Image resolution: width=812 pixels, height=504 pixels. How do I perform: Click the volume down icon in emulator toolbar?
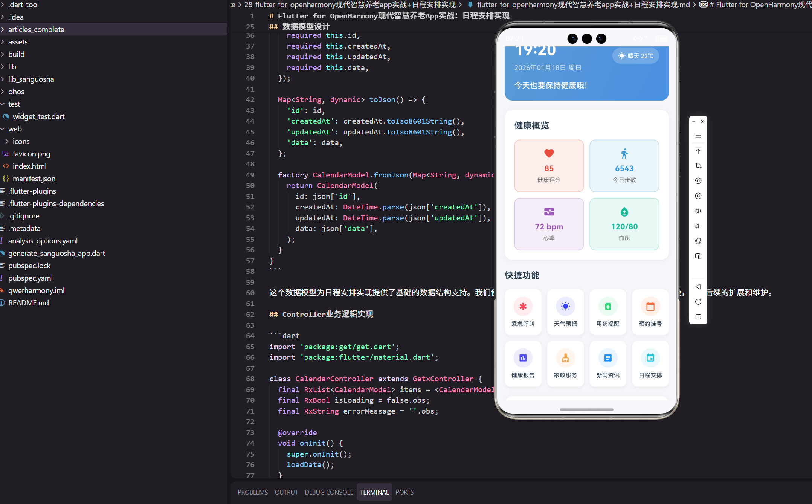pos(698,226)
